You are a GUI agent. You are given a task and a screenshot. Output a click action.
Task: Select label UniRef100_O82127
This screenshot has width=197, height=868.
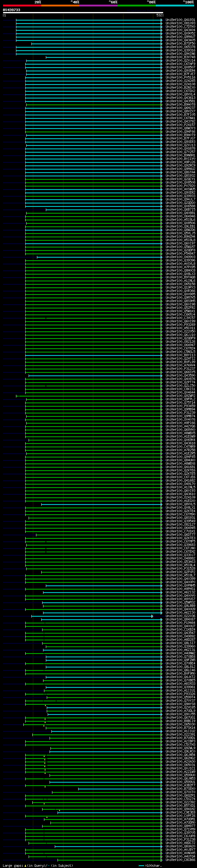click(180, 525)
